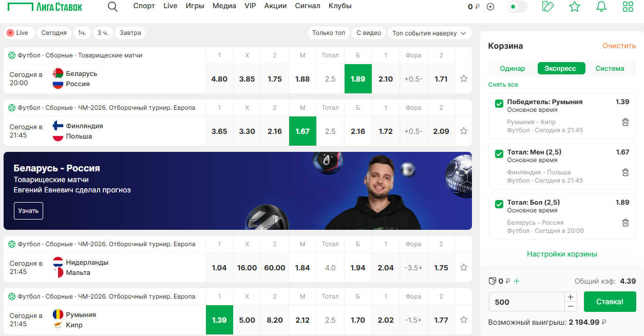Uncheck the Победитель: Румыния bet checkbox
644x336 pixels.
tap(499, 104)
